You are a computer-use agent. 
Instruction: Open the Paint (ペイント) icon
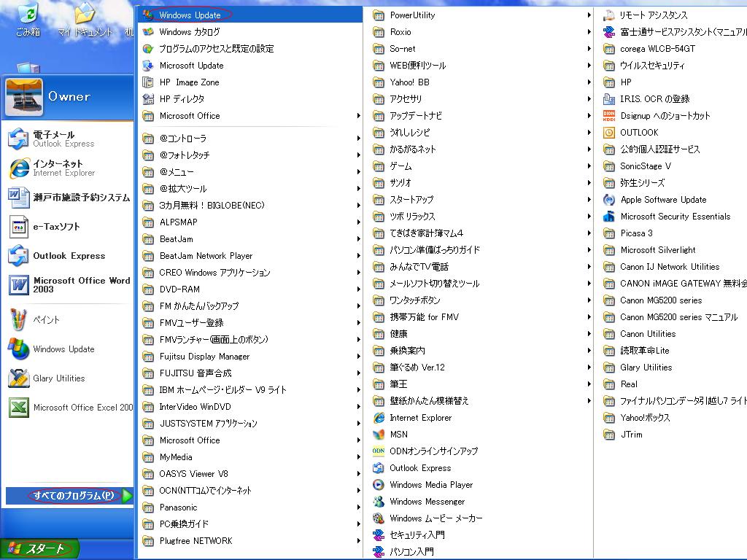coord(18,320)
